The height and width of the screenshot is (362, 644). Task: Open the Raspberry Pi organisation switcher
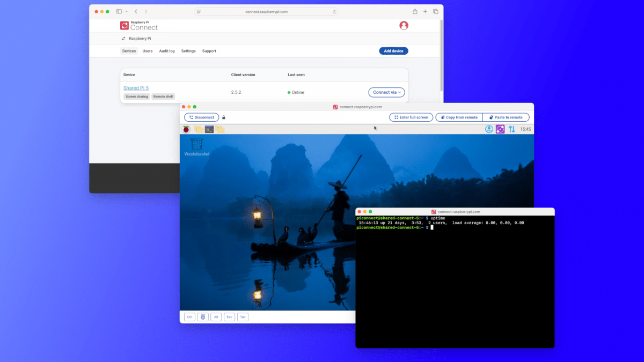[x=137, y=39]
